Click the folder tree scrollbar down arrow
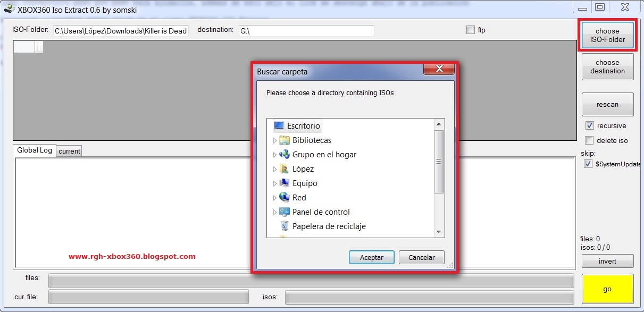644x312 pixels. [439, 232]
